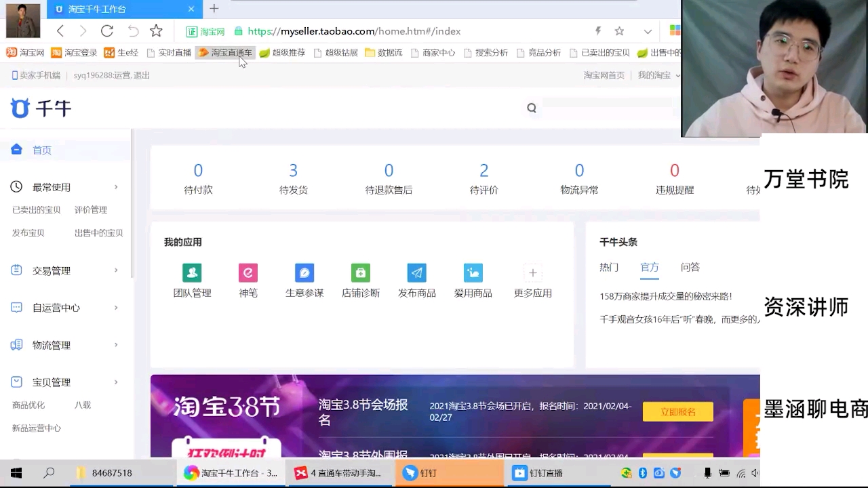Click the address bar favorite star
This screenshot has height=488, width=868.
pyautogui.click(x=619, y=31)
